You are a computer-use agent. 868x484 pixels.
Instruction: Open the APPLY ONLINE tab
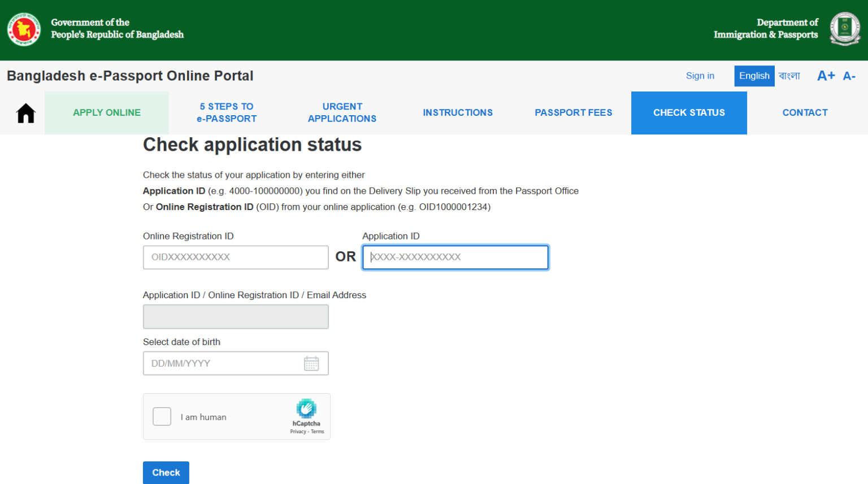106,112
